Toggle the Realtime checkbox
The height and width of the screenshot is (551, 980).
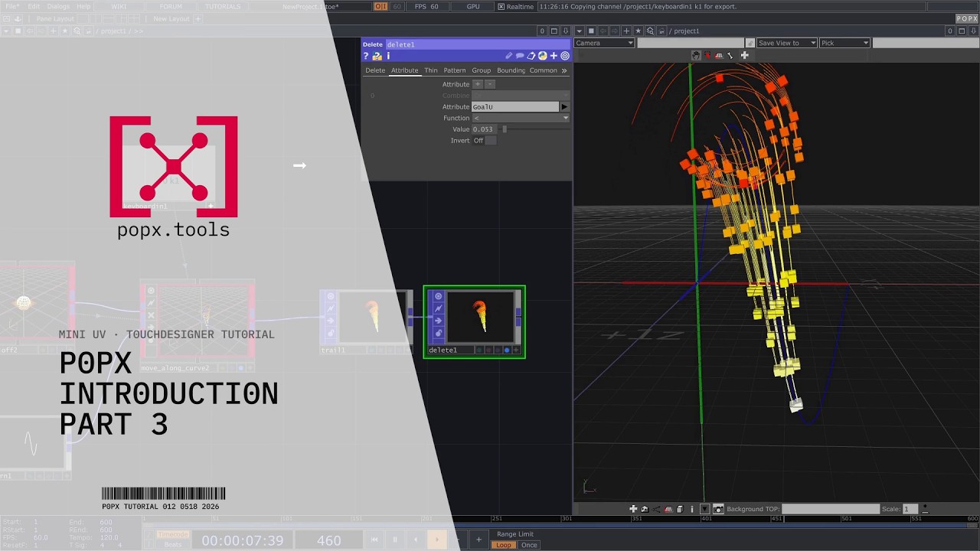pyautogui.click(x=501, y=6)
